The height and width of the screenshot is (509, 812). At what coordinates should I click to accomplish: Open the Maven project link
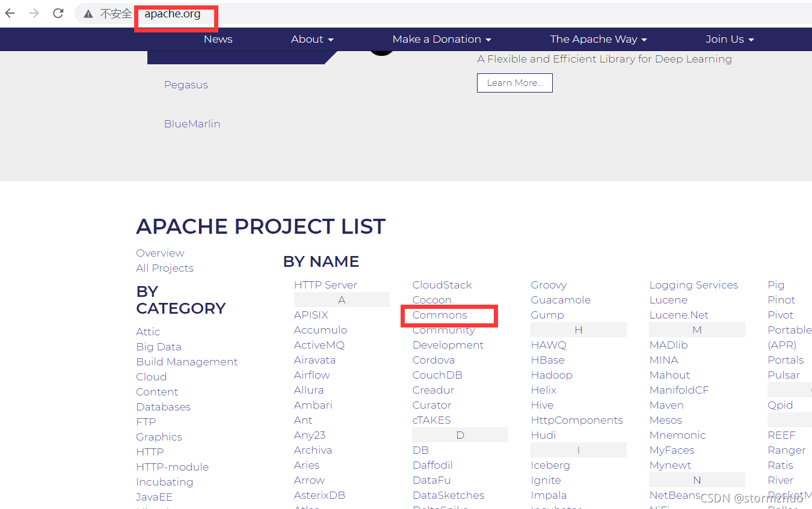tap(666, 405)
